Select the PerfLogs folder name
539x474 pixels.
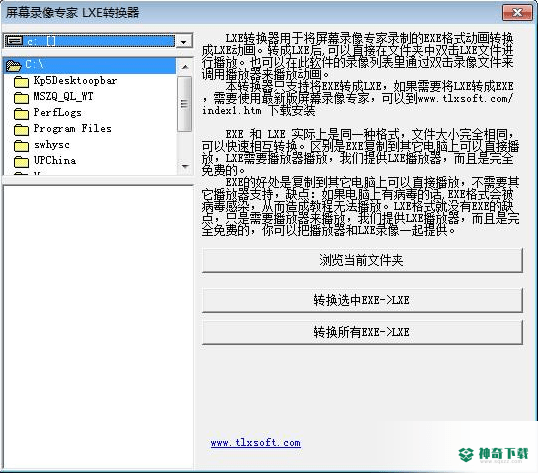57,112
